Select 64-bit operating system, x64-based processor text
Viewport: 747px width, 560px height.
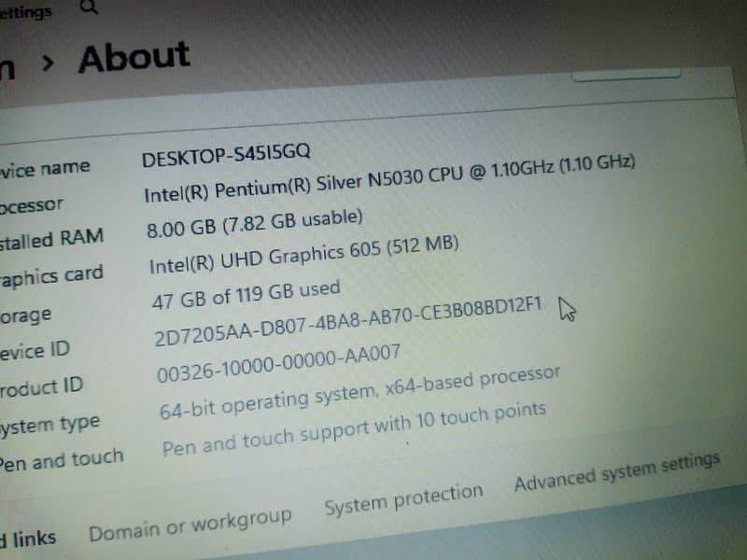(x=359, y=393)
